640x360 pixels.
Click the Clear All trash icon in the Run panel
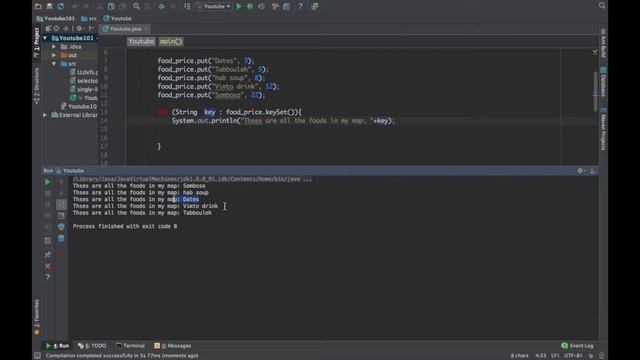click(x=61, y=238)
